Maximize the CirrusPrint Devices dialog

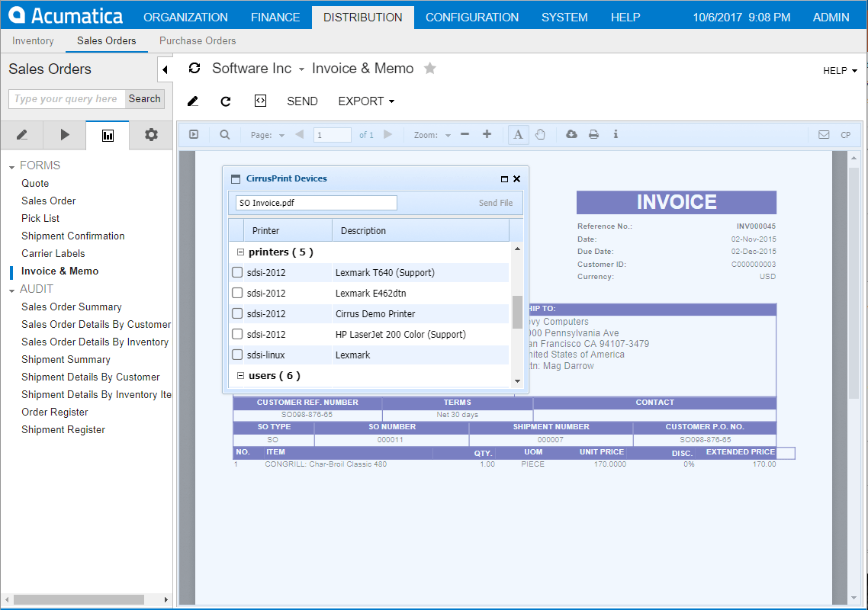click(x=504, y=178)
